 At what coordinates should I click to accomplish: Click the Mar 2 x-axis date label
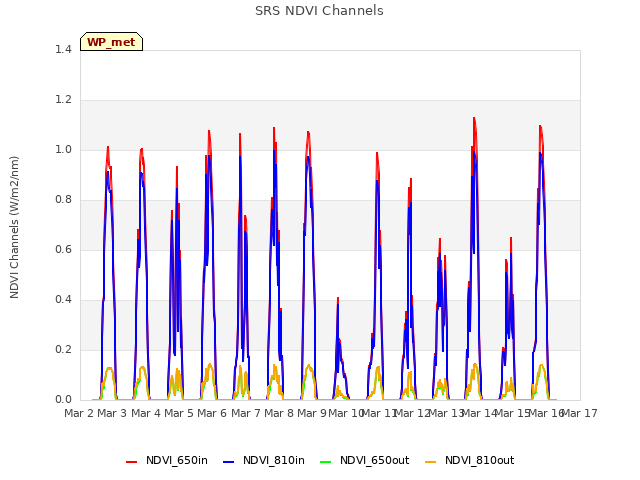(79, 413)
